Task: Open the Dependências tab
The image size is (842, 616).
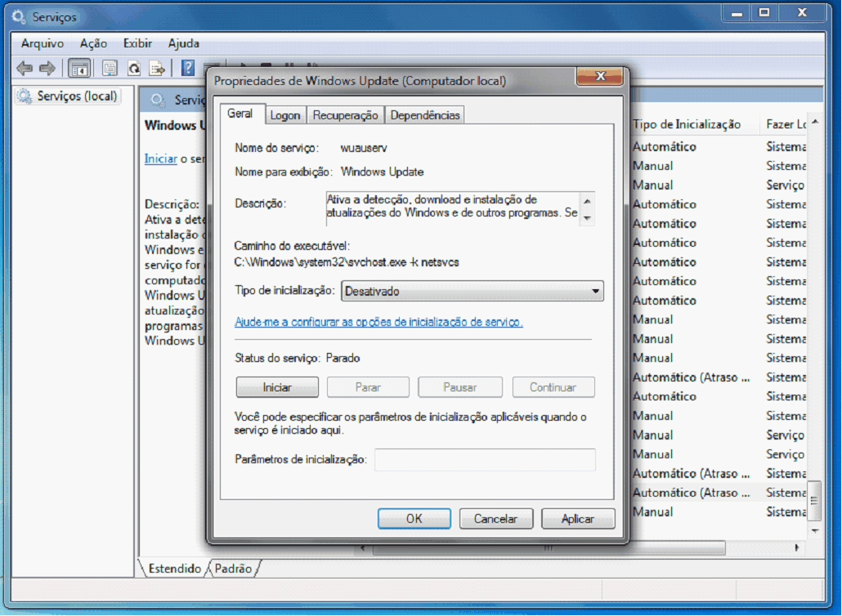Action: (425, 115)
